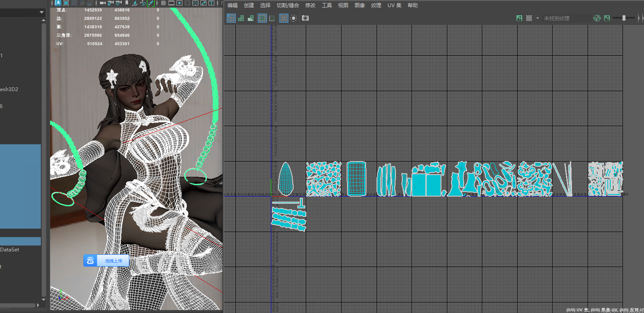The height and width of the screenshot is (313, 644).
Task: Click the UV status text at bottom right
Action: [605, 310]
